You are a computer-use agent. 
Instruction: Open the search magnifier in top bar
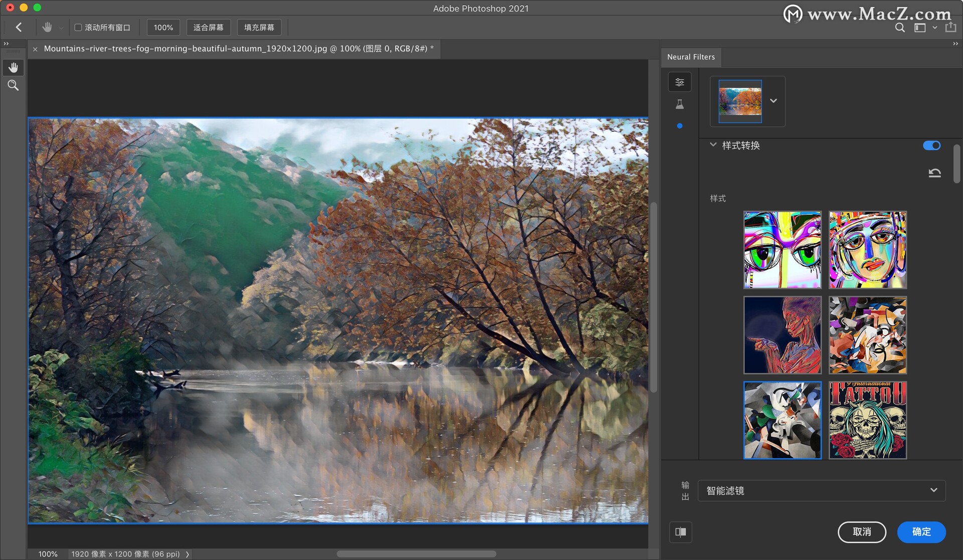tap(900, 28)
